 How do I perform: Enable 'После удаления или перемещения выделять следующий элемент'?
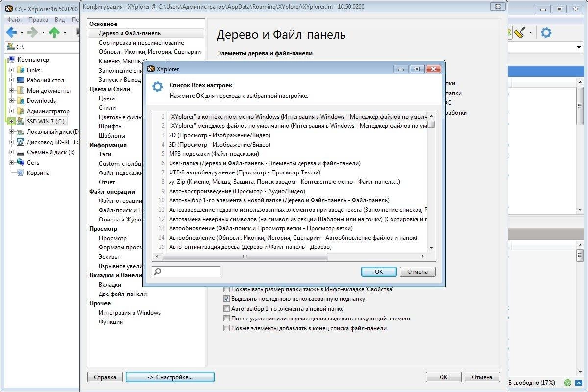point(226,318)
